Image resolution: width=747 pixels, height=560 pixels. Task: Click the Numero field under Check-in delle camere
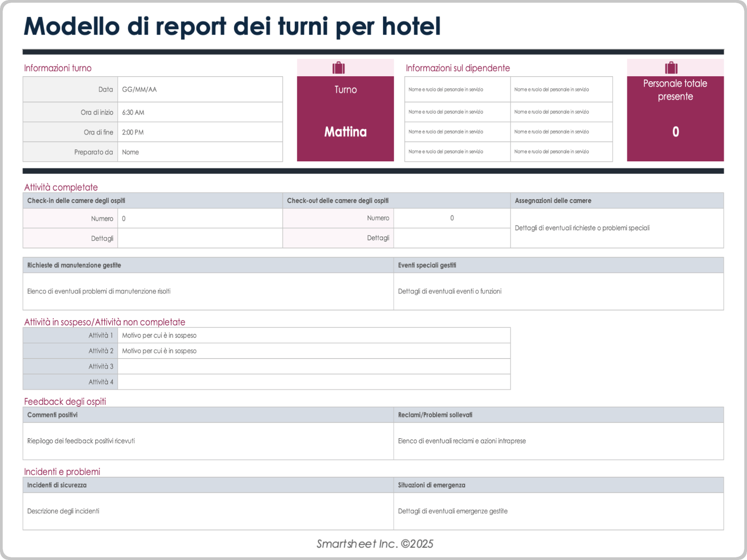tap(200, 218)
